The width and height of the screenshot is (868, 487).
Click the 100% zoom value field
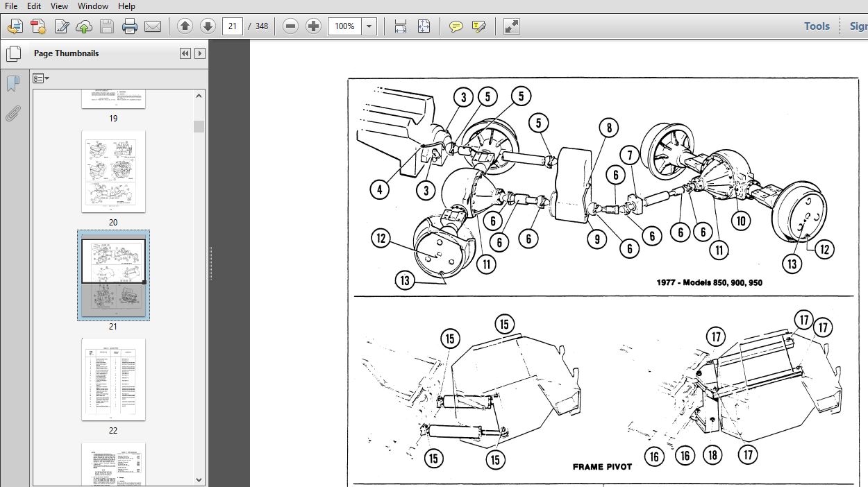point(345,26)
